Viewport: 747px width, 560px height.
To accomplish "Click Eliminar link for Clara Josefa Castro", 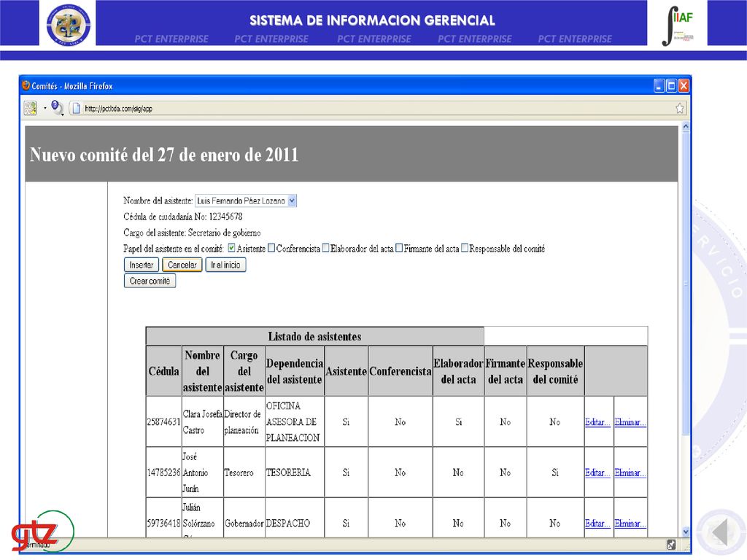I will (630, 422).
